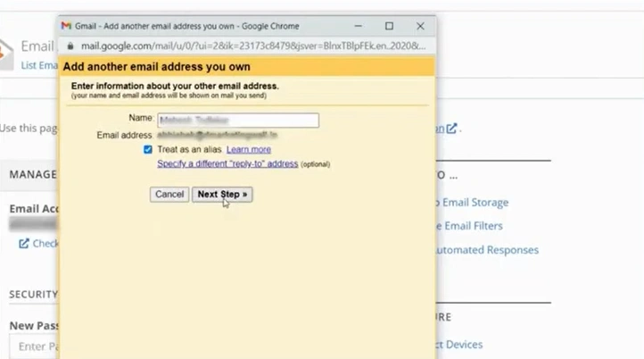The image size is (644, 359).
Task: Click List Email link in background page
Action: pos(39,65)
